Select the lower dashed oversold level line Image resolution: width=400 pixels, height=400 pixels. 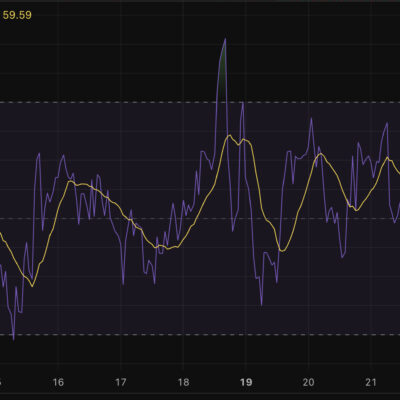pos(200,335)
